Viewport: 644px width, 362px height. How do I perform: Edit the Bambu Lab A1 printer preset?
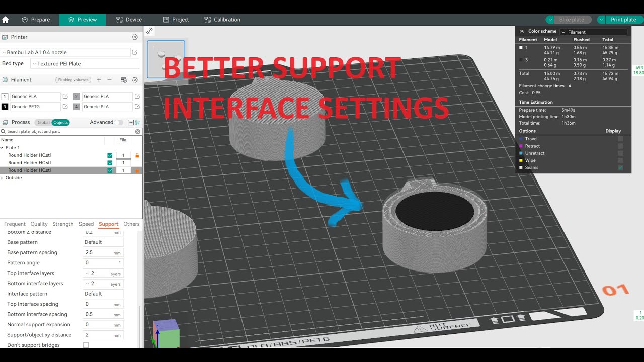(134, 52)
